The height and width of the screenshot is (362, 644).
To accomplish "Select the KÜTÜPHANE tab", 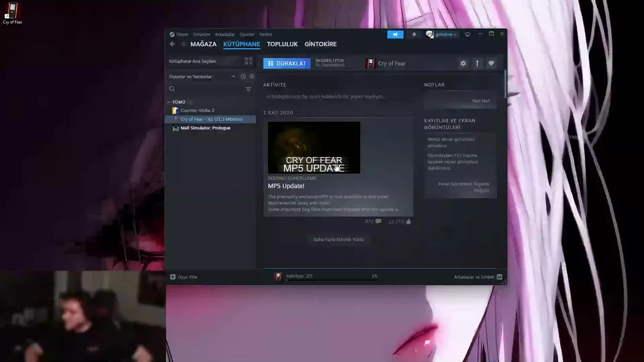I will tap(242, 44).
